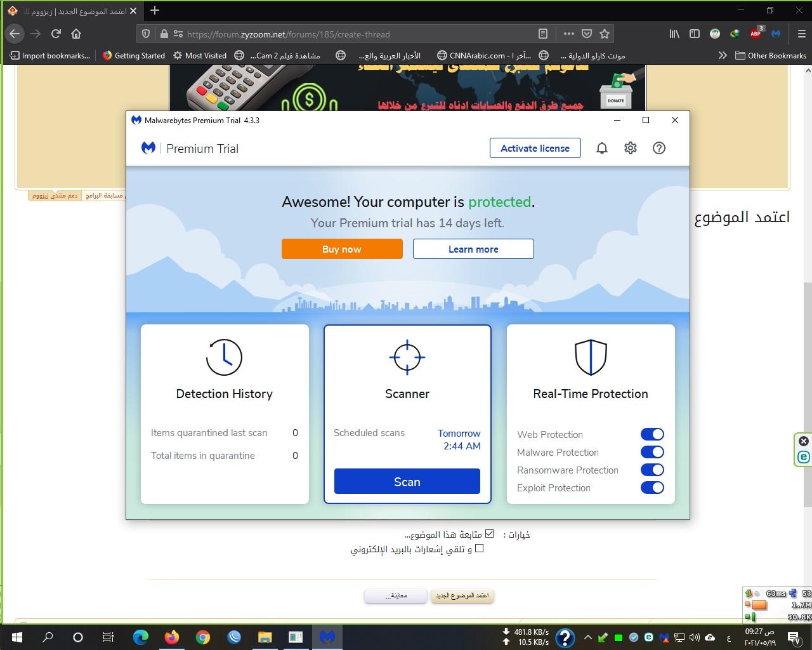Click Real-Time Protection card title

591,394
